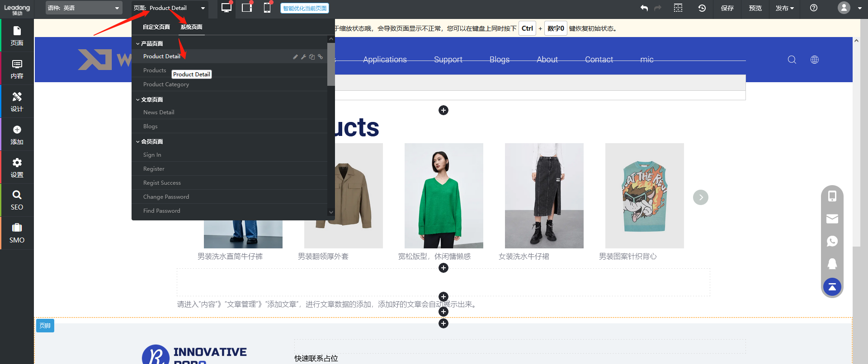The image size is (868, 364).
Task: Open the 设置 (Settings) sidebar panel
Action: (x=17, y=168)
